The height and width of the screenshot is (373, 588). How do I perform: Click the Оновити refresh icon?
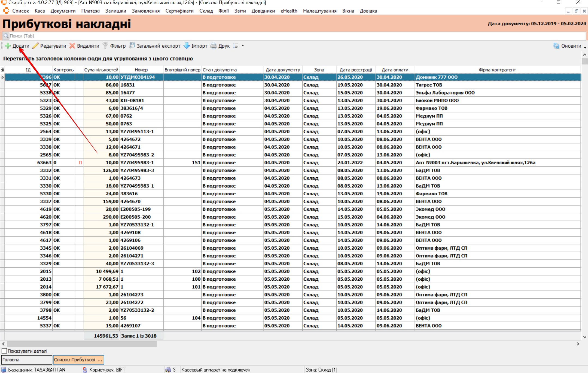point(556,46)
